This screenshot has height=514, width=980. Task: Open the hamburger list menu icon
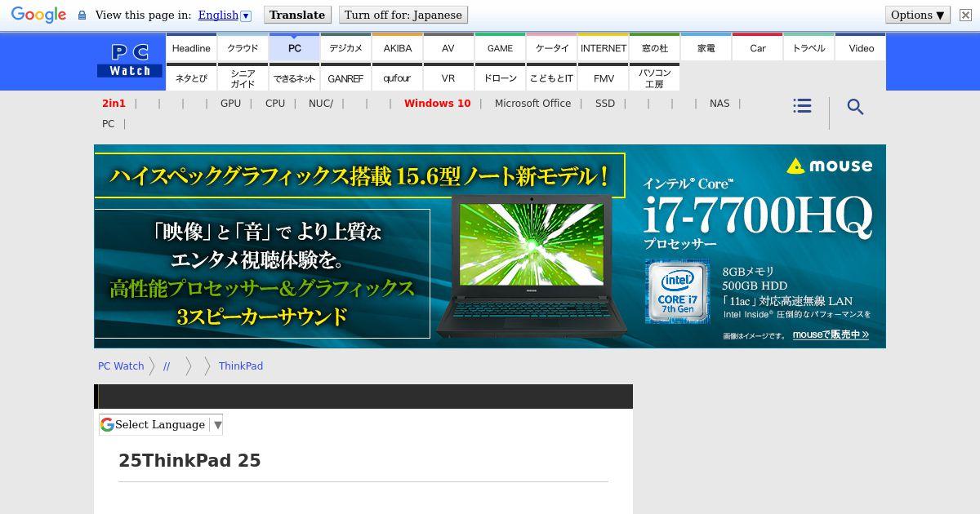coord(802,106)
